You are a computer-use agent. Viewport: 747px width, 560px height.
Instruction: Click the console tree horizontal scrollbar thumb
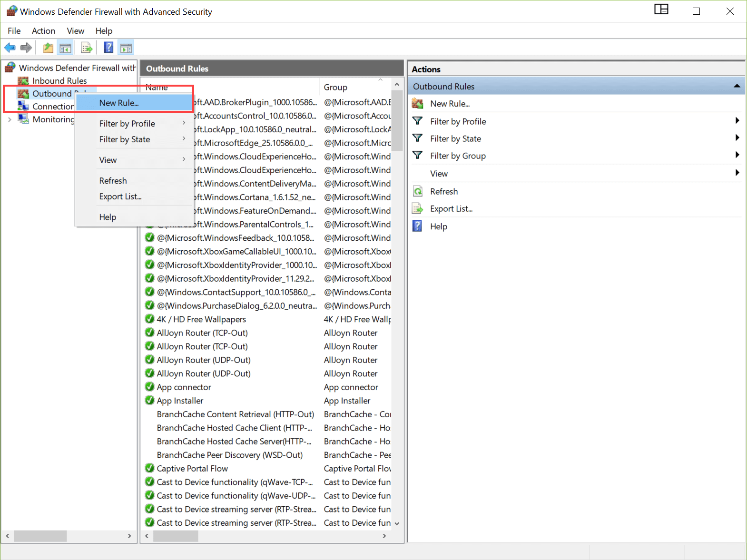click(x=40, y=536)
